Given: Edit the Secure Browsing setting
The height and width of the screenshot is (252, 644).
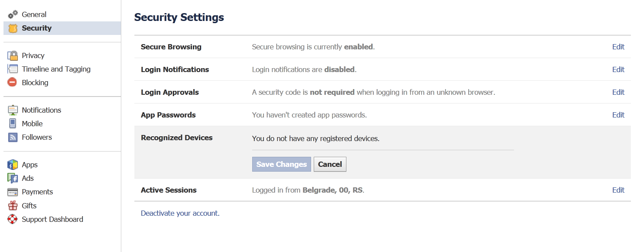Looking at the screenshot, I should [x=618, y=47].
